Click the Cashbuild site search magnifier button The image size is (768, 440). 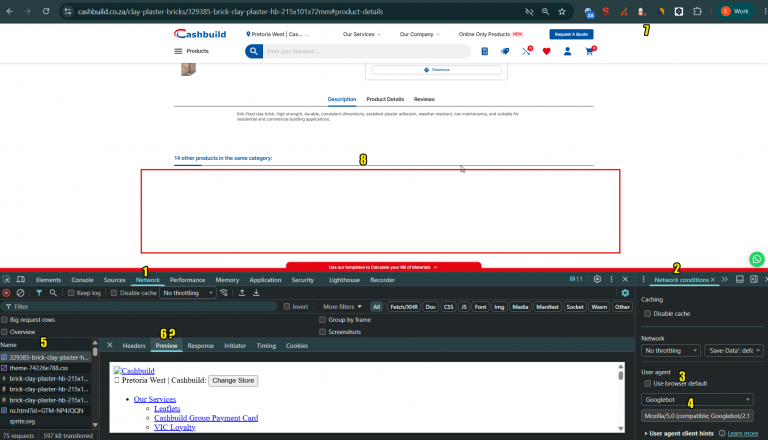[x=254, y=51]
